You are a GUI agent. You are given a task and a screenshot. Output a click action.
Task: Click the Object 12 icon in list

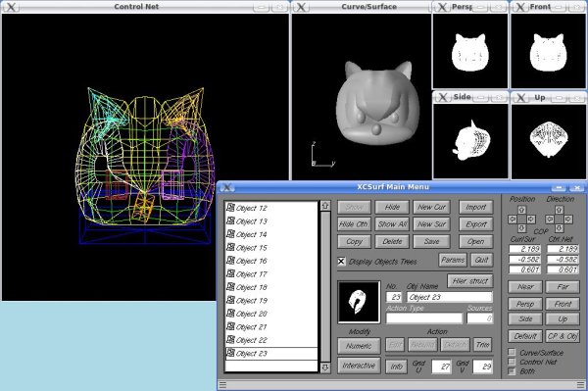(x=230, y=208)
